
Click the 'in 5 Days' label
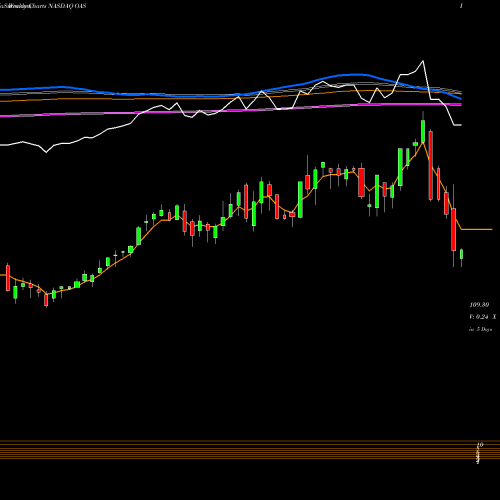[480, 329]
